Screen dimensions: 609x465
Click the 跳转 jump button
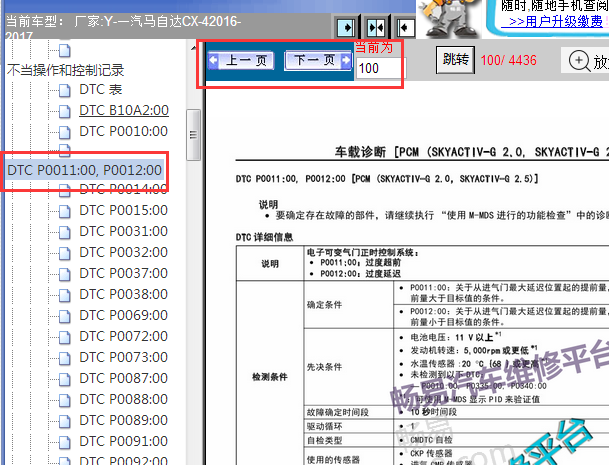pyautogui.click(x=456, y=60)
